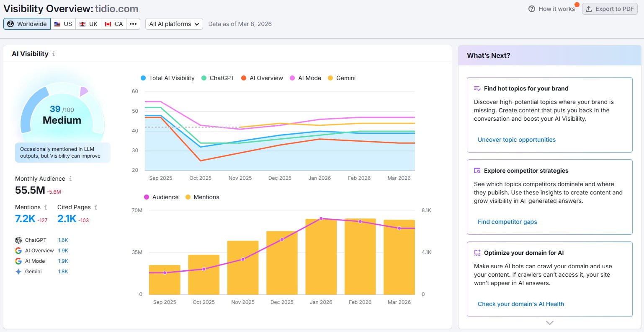Switch to the UK region tab
The width and height of the screenshot is (644, 332).
pos(88,24)
